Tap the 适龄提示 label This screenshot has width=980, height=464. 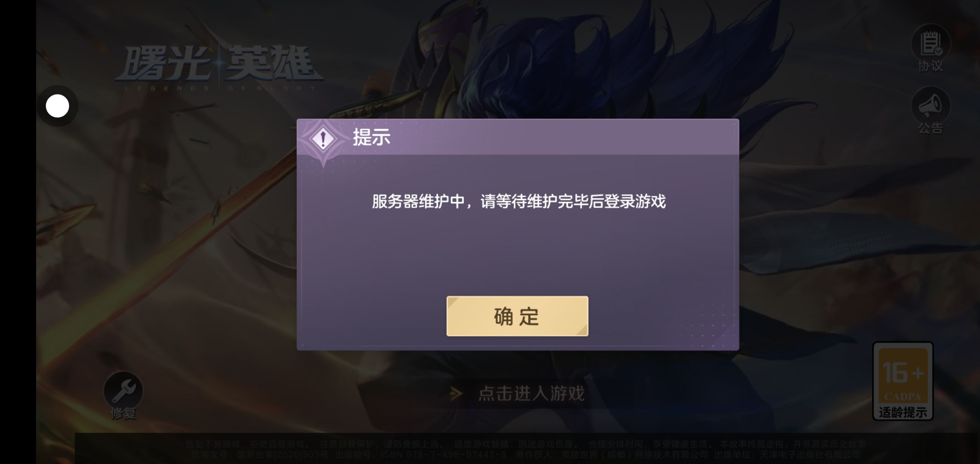[x=903, y=412]
